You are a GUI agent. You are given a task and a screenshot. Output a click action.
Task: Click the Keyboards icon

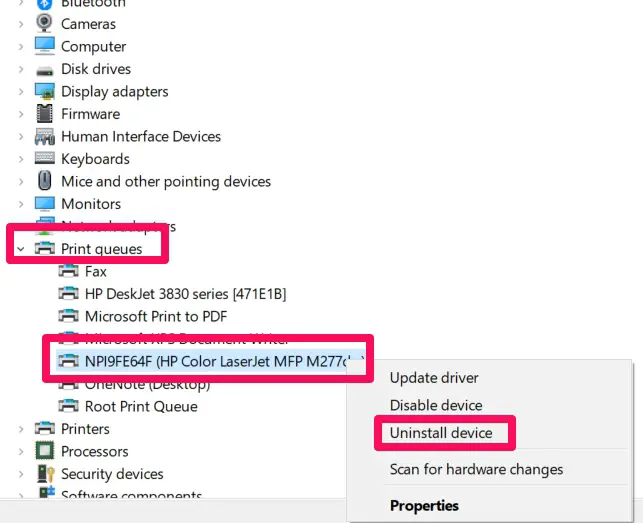(44, 158)
